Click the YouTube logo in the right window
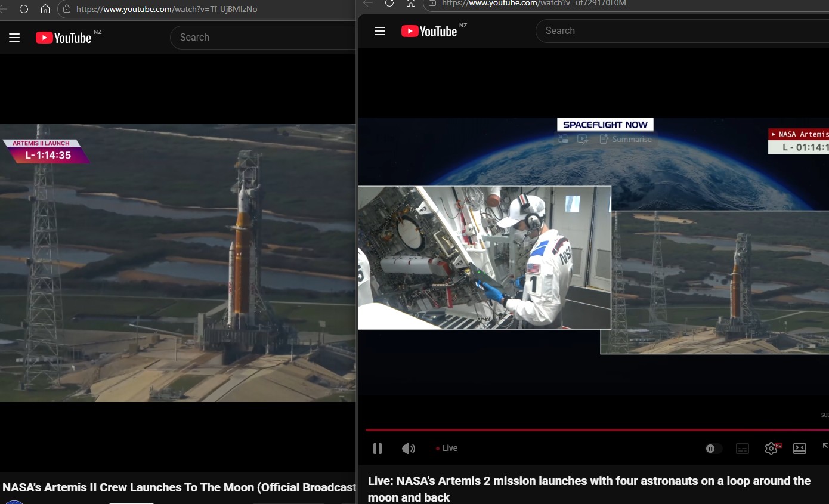Image resolution: width=829 pixels, height=504 pixels. 429,31
